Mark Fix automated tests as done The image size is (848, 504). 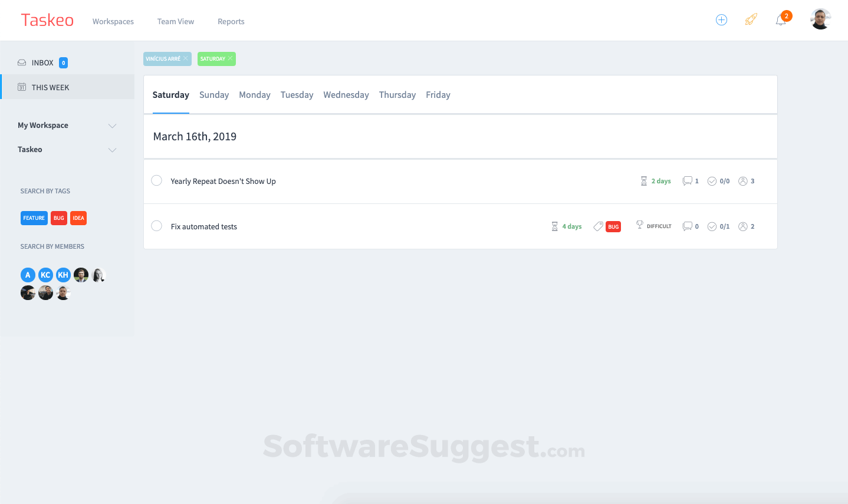[x=156, y=225]
